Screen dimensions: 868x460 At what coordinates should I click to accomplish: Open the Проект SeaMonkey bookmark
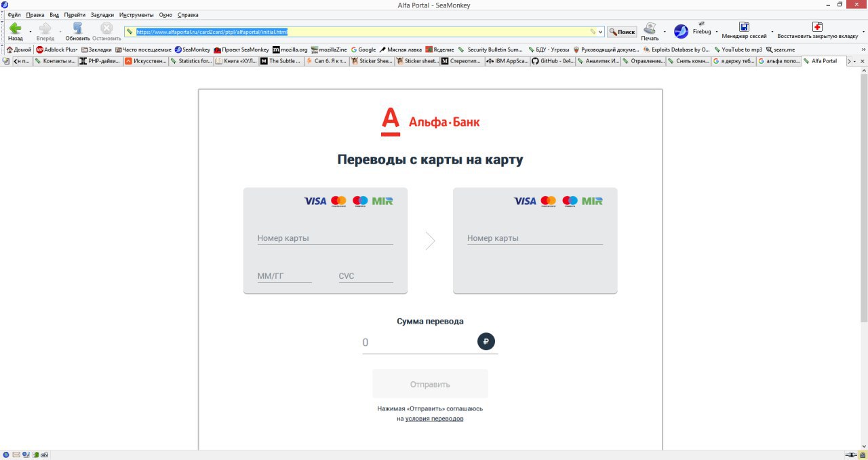241,50
